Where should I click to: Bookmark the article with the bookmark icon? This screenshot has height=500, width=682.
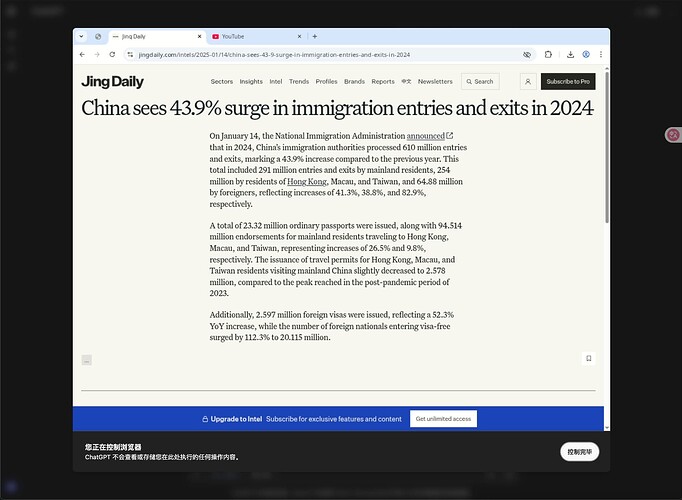click(x=588, y=359)
